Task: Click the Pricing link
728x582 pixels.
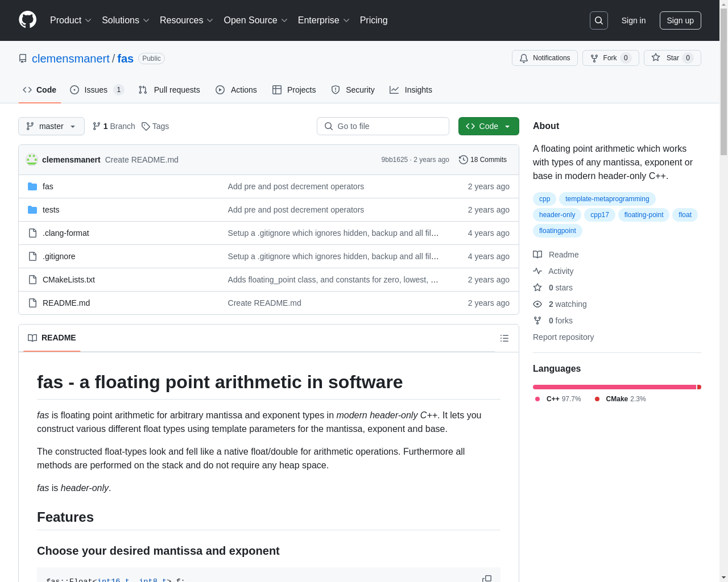Action: coord(374,20)
